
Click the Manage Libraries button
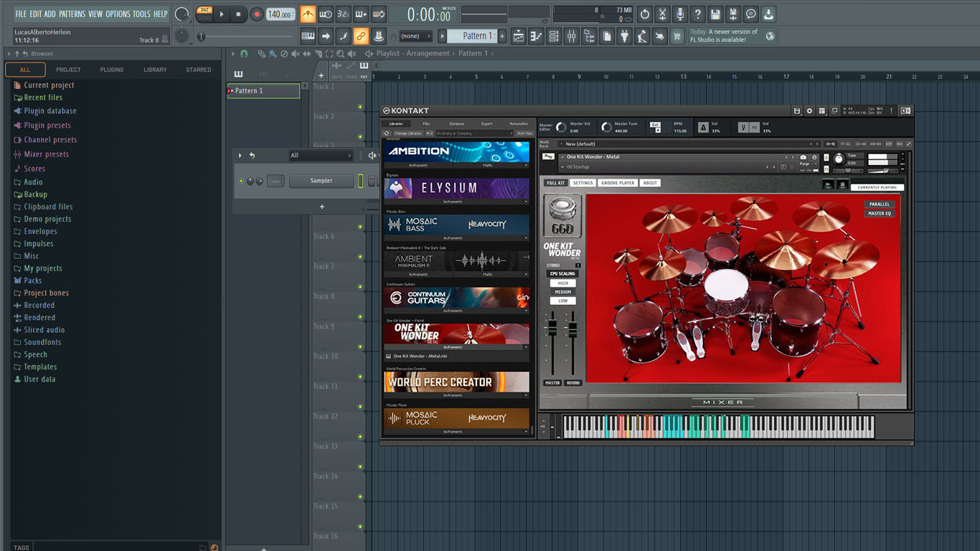(407, 133)
